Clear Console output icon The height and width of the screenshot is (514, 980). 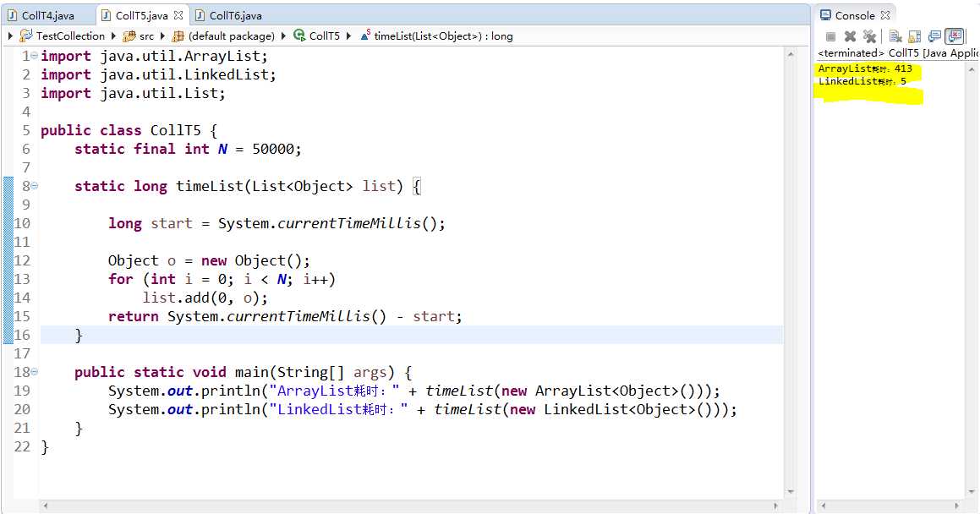pyautogui.click(x=895, y=37)
